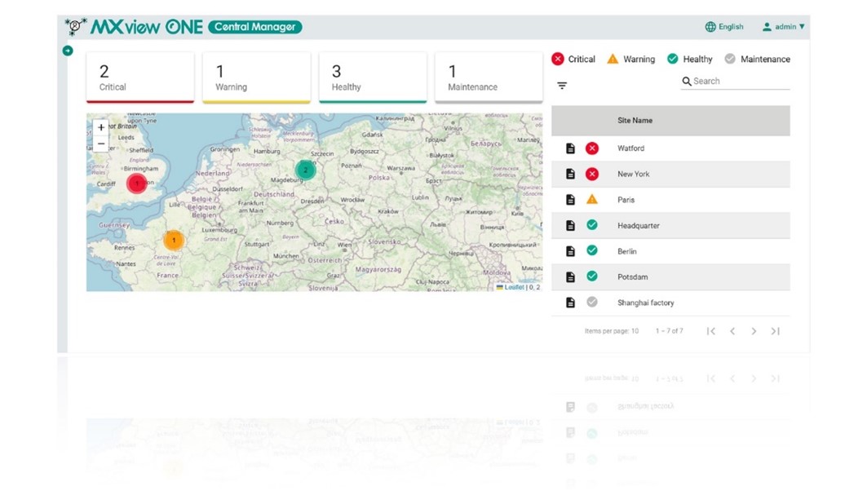Select the 2 Critical summary card

[x=140, y=77]
